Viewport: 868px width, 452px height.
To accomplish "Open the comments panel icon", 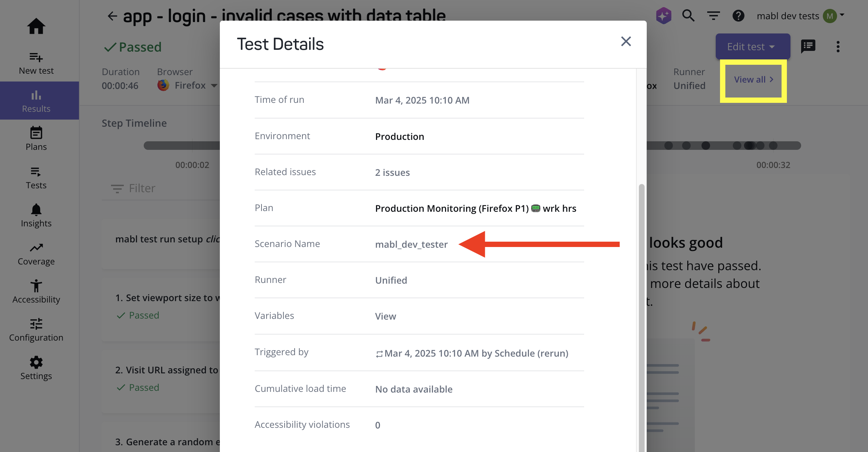I will click(x=808, y=46).
